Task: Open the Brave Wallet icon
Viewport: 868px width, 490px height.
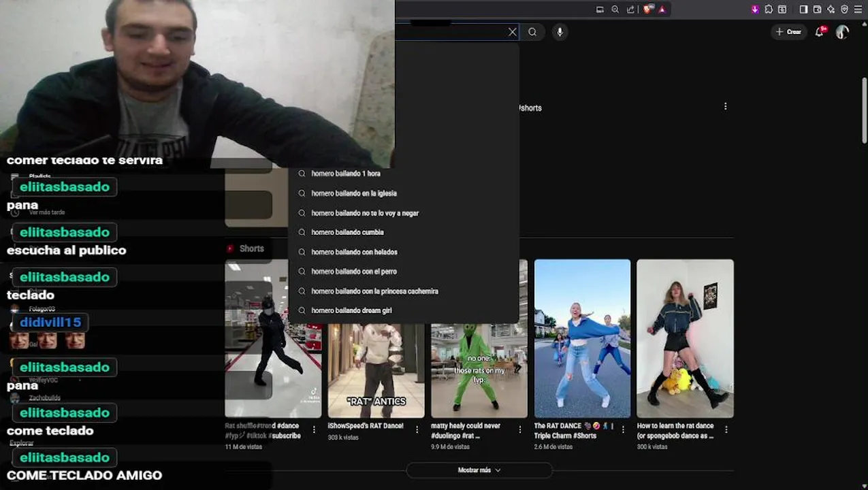Action: coord(817,10)
